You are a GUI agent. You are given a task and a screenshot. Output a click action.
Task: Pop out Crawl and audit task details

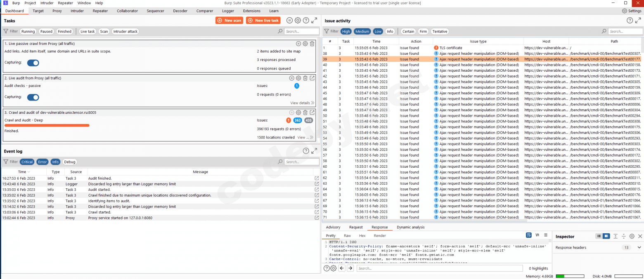[313, 113]
